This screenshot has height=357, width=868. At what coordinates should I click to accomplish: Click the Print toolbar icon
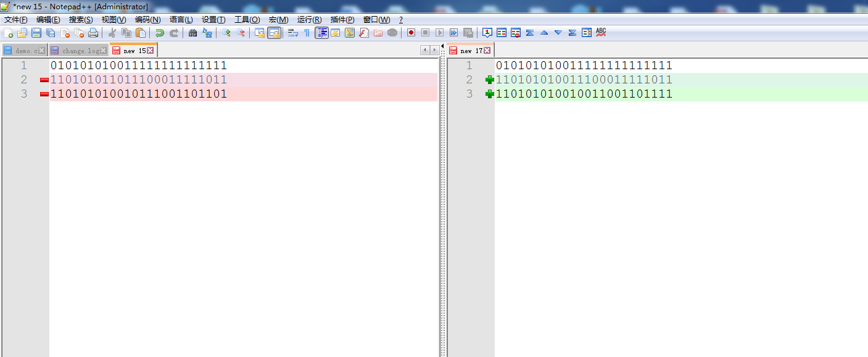(x=93, y=33)
